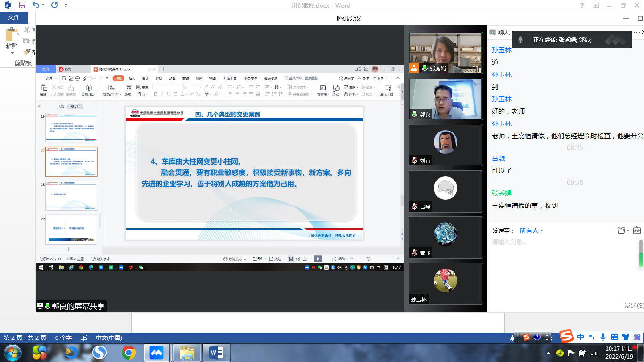Expand the Paste options arrow below 粘贴

(x=12, y=53)
